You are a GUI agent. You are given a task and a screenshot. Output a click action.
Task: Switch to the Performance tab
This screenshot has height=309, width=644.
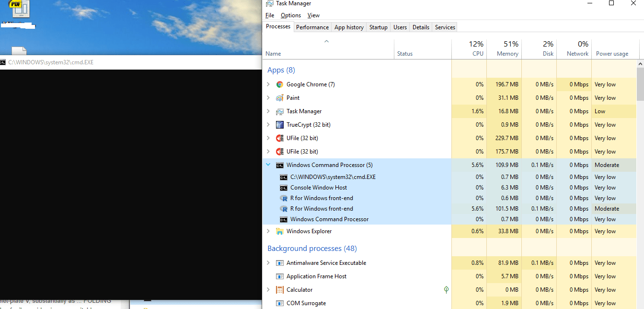[x=312, y=27]
